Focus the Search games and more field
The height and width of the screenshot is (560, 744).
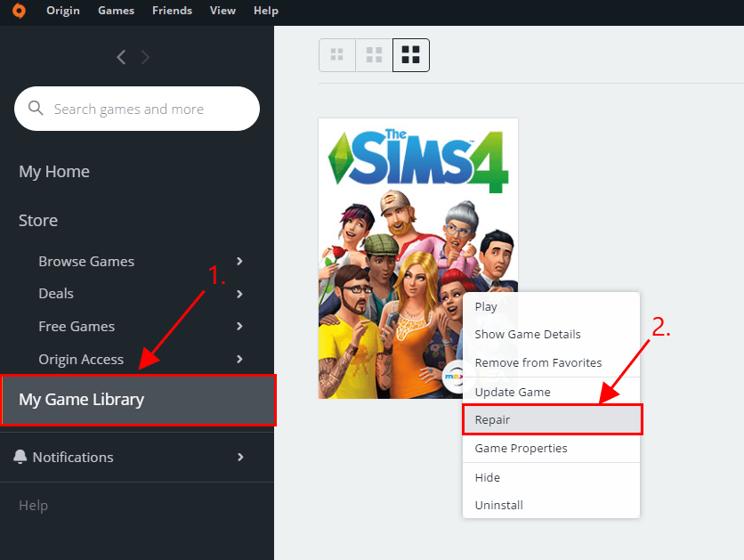(x=137, y=109)
